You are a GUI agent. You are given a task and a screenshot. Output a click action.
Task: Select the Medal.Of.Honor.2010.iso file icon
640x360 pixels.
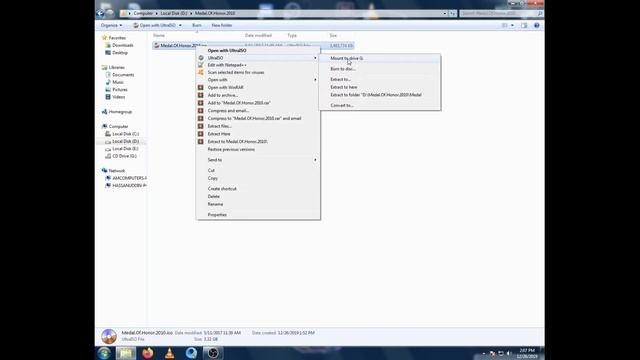156,46
